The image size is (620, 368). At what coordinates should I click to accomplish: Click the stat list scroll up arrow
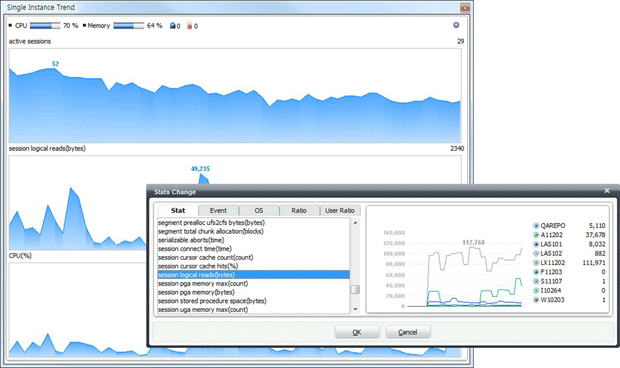pos(355,223)
